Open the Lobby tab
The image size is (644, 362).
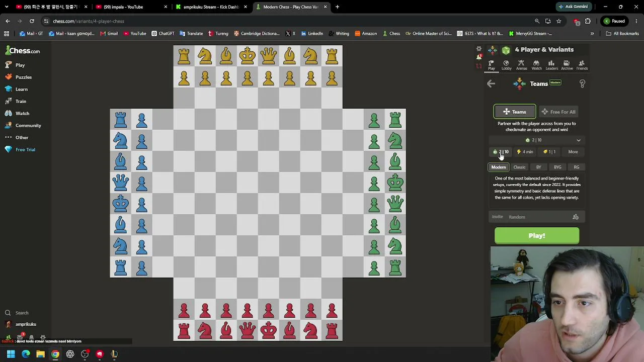point(506,65)
